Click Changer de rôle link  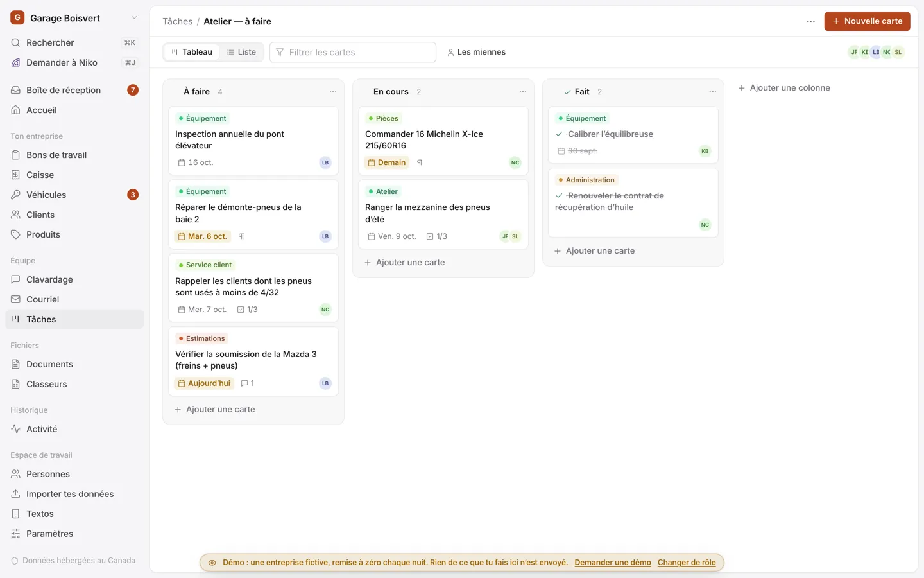[x=687, y=563]
